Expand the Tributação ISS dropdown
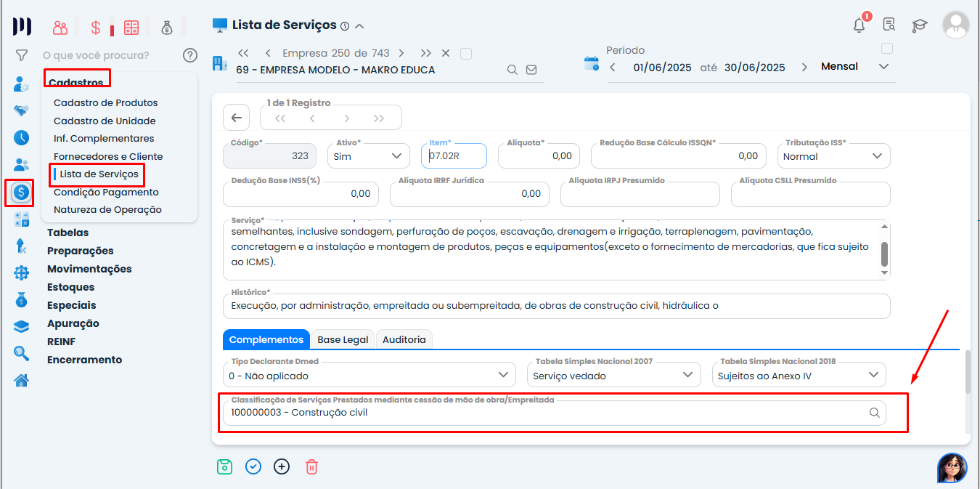980x489 pixels. pos(833,156)
